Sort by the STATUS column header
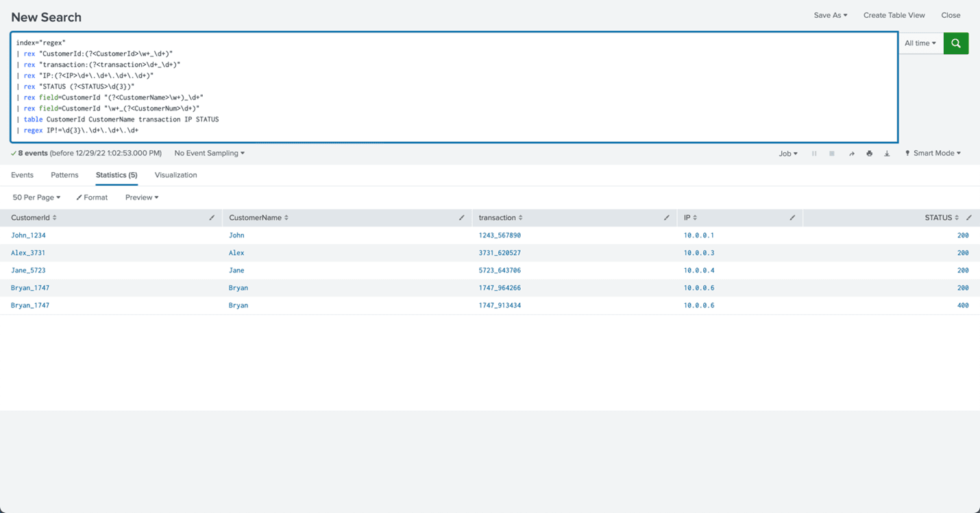The width and height of the screenshot is (980, 513). pos(941,218)
